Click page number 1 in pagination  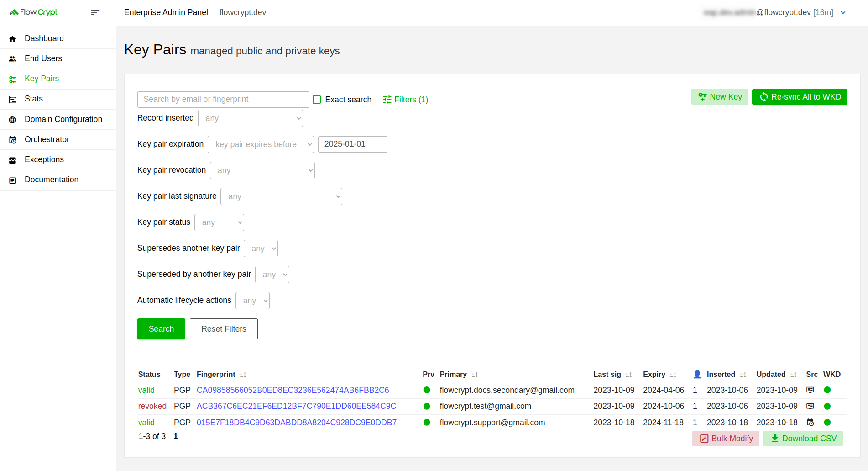point(176,436)
